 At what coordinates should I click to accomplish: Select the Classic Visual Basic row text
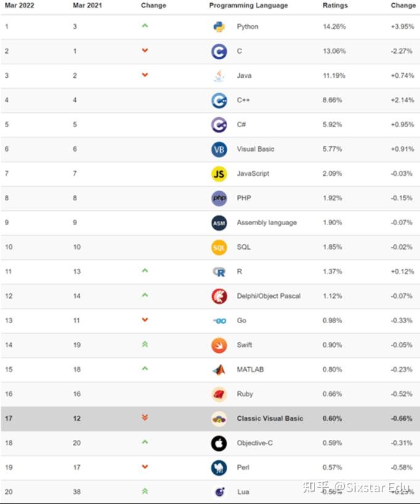pyautogui.click(x=270, y=418)
